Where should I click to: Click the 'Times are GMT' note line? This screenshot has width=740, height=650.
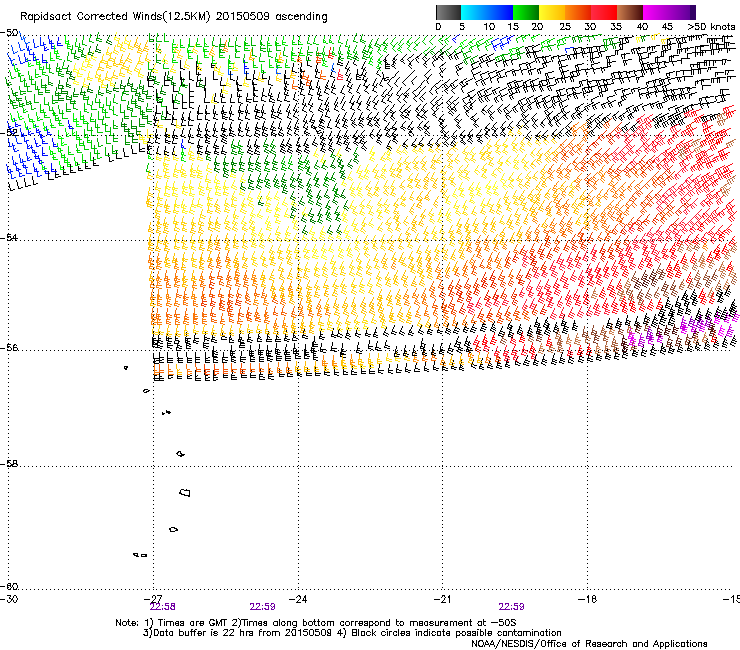point(316,623)
